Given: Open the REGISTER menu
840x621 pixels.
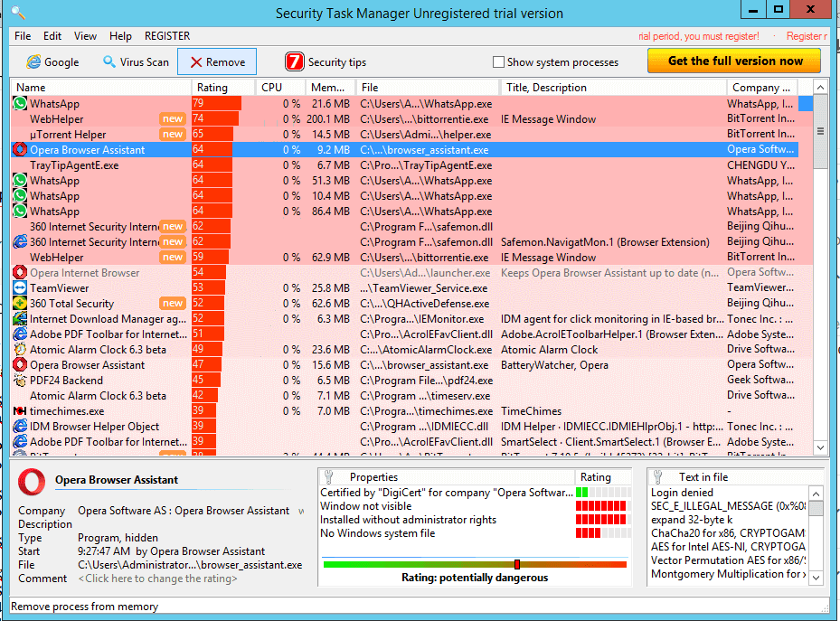Looking at the screenshot, I should click(167, 36).
